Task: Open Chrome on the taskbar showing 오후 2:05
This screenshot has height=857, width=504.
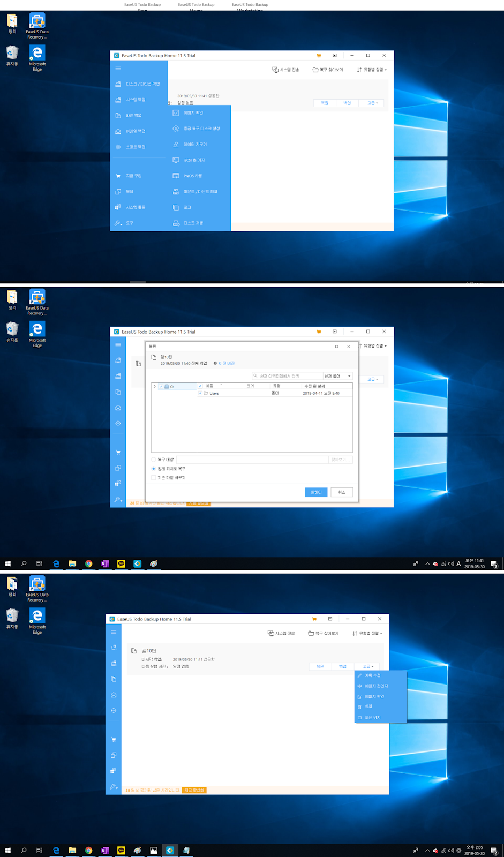Action: click(x=88, y=850)
